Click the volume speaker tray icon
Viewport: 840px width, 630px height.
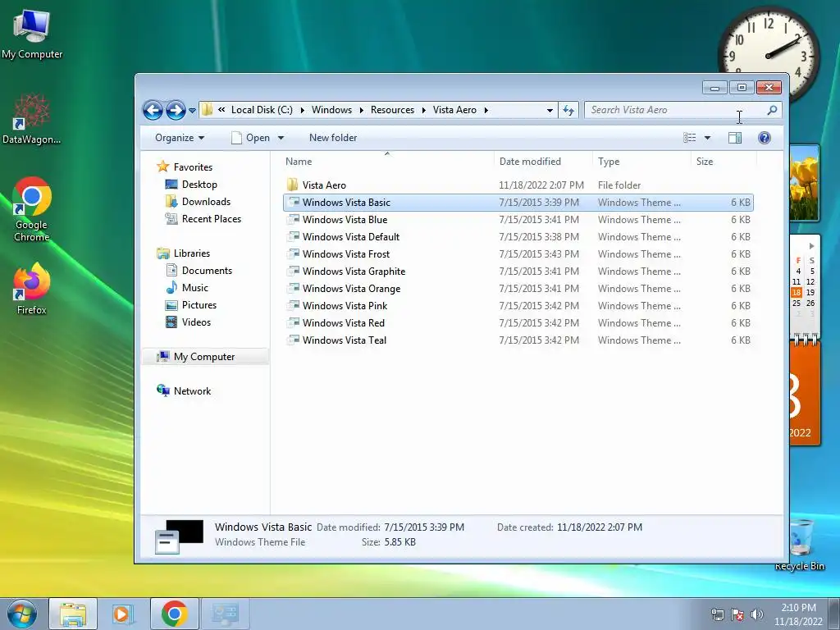click(x=756, y=614)
